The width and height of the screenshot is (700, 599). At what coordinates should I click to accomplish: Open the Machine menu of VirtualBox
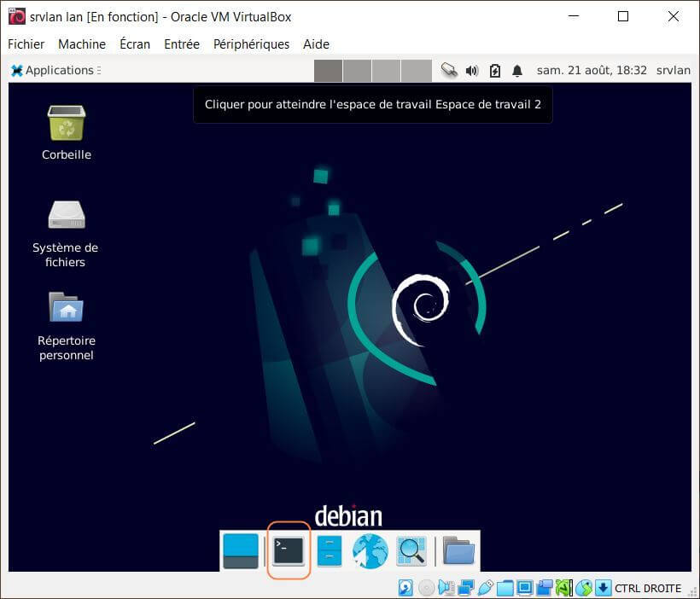pyautogui.click(x=81, y=44)
